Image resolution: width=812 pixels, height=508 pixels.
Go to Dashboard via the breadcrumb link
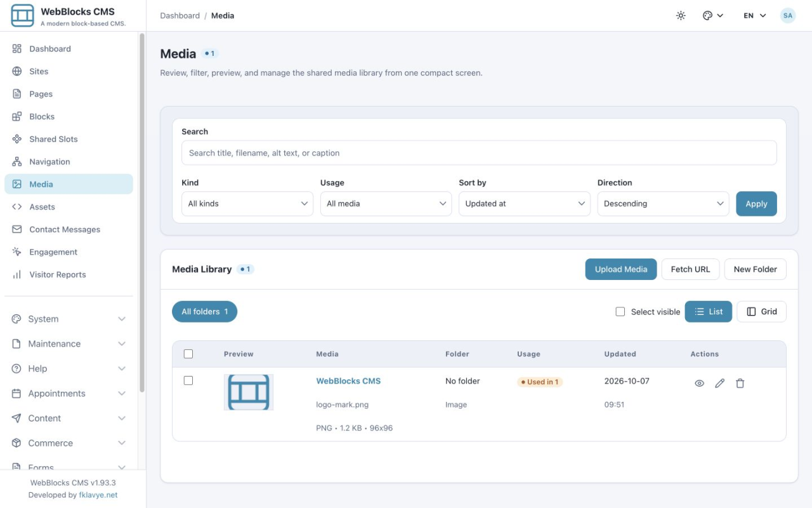(x=180, y=15)
